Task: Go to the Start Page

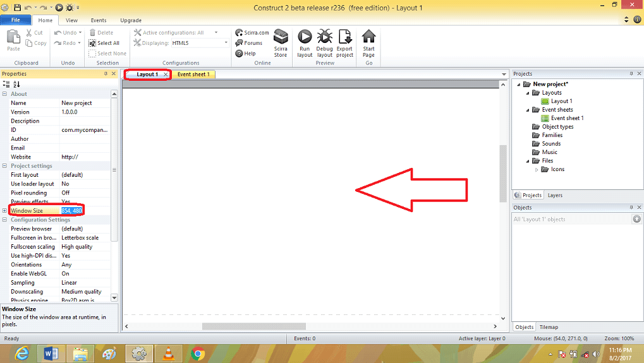Action: click(369, 43)
